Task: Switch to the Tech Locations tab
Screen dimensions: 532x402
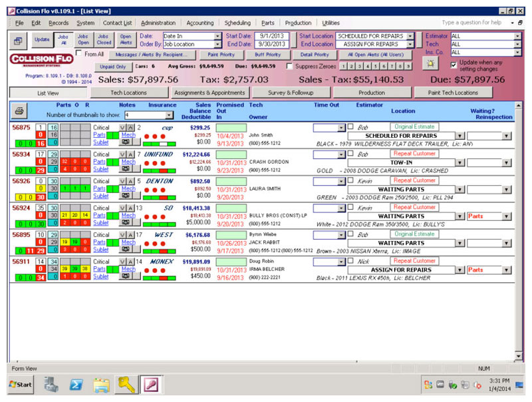Action: click(129, 93)
